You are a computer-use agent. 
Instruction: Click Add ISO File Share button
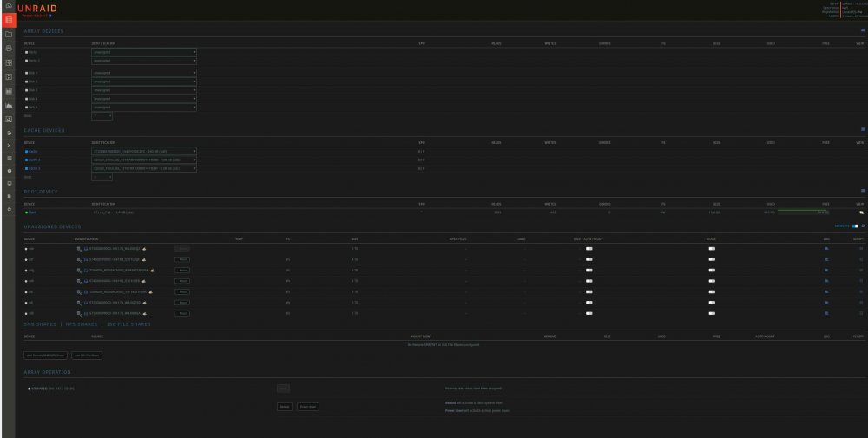[x=87, y=356]
